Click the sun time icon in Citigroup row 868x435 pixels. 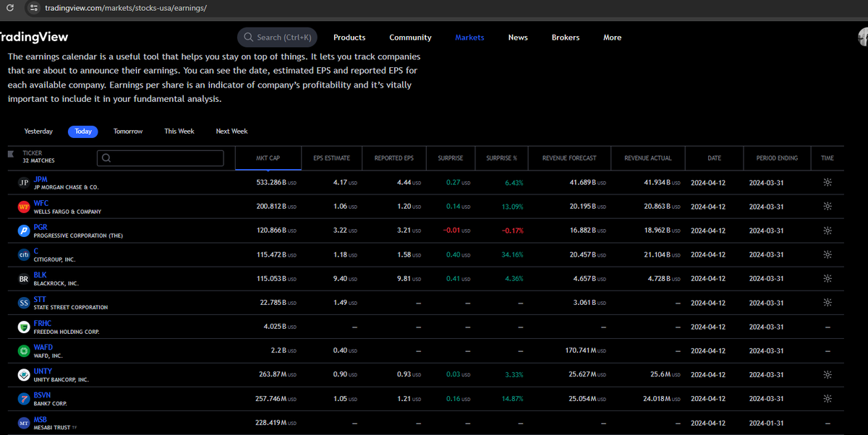pyautogui.click(x=827, y=254)
